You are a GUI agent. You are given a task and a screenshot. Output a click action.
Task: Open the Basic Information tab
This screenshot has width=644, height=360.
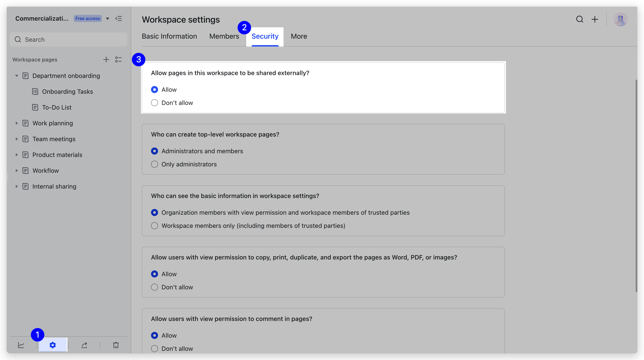(x=169, y=36)
